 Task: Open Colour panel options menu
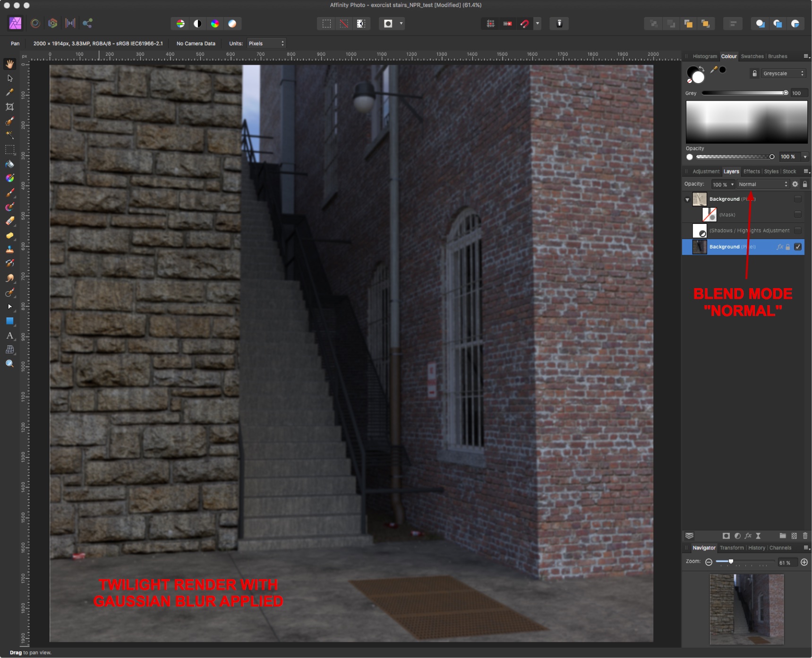[x=807, y=56]
